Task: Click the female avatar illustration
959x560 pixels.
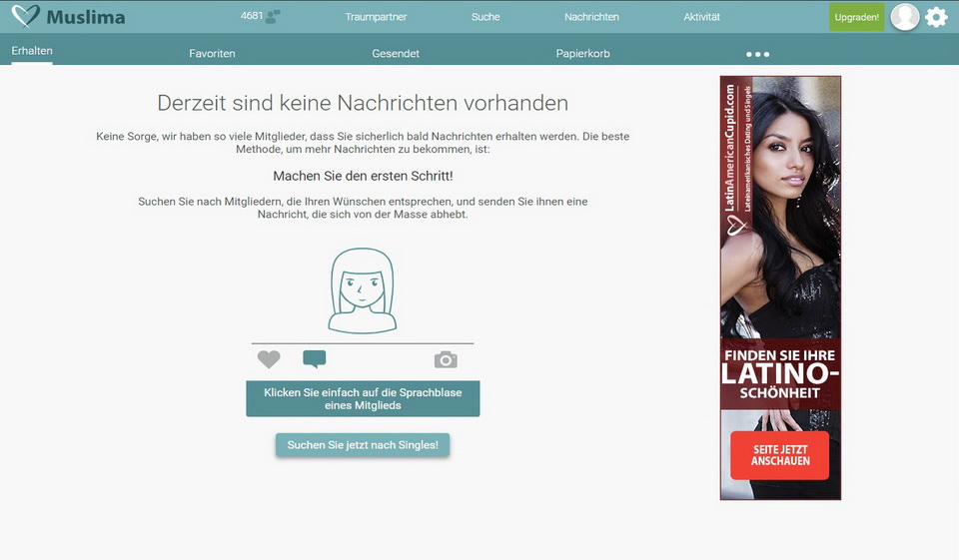Action: [363, 290]
